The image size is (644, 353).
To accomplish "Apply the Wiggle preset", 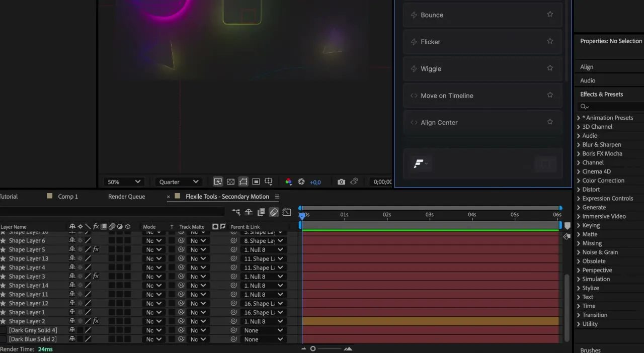I will pos(482,69).
